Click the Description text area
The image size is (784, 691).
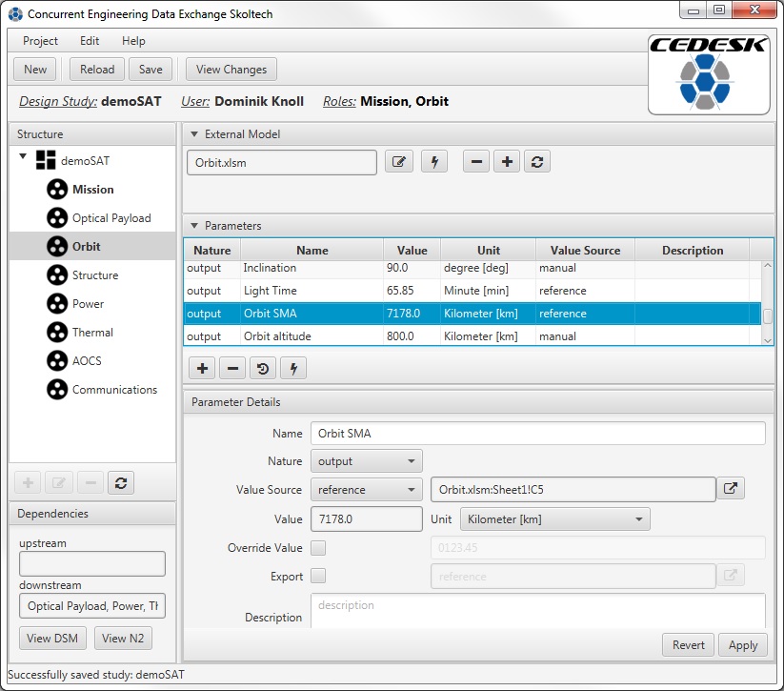(x=538, y=610)
